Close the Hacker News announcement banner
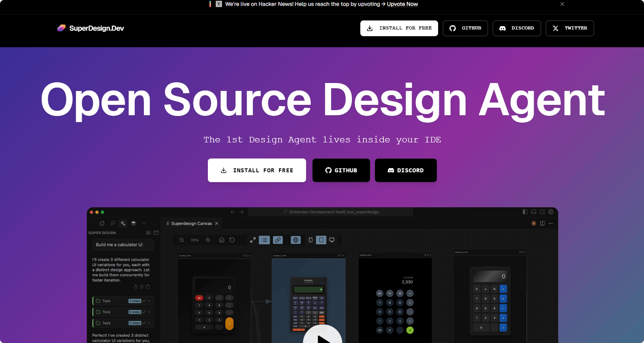Screen dimensions: 644x343 coord(562,4)
